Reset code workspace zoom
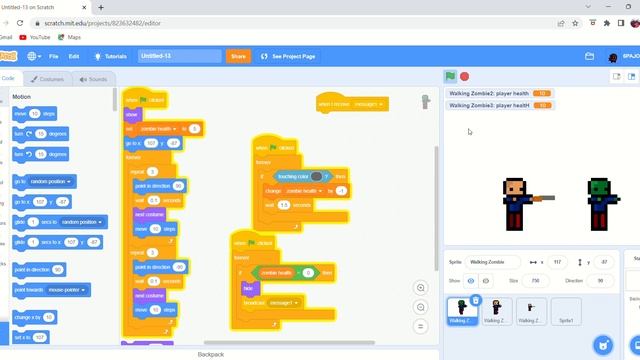 click(420, 326)
